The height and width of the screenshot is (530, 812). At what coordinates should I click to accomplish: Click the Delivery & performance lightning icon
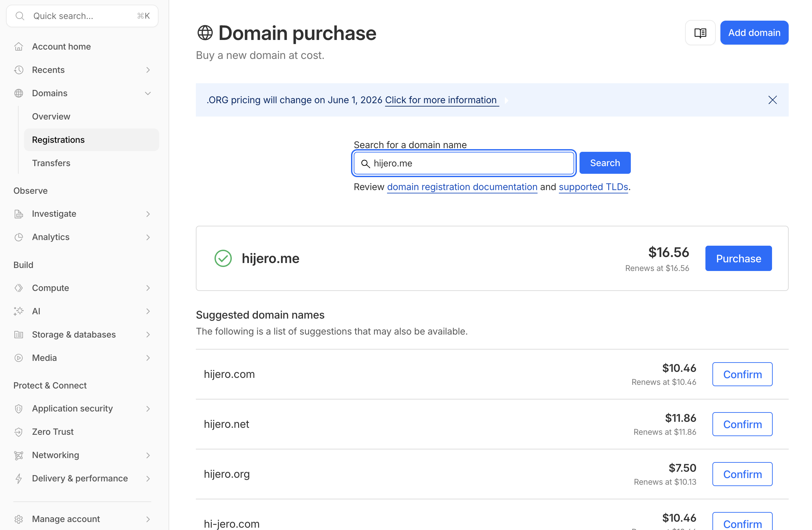(19, 478)
